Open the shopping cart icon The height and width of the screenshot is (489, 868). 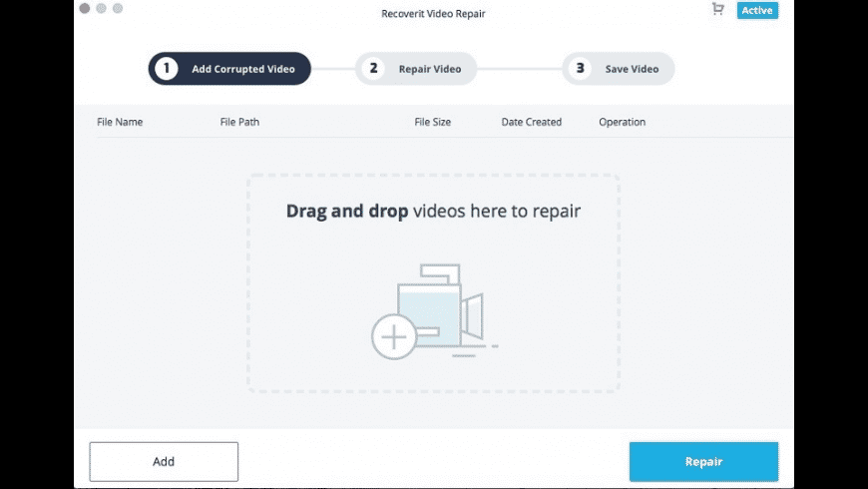coord(718,9)
